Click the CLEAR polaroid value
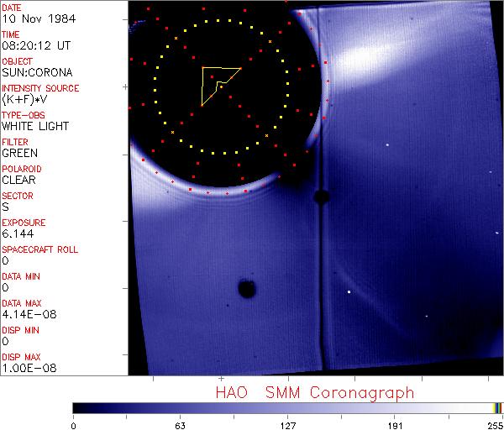The height and width of the screenshot is (430, 504). (x=19, y=180)
